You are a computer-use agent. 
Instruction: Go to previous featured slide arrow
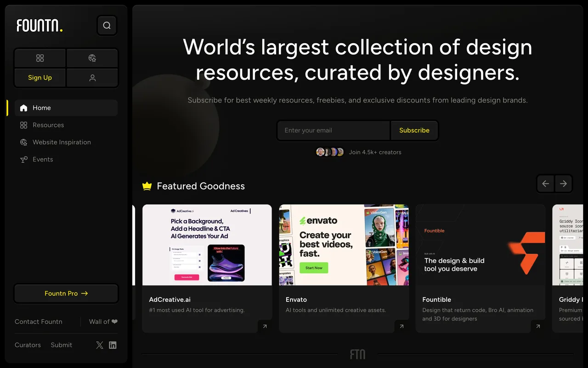546,184
